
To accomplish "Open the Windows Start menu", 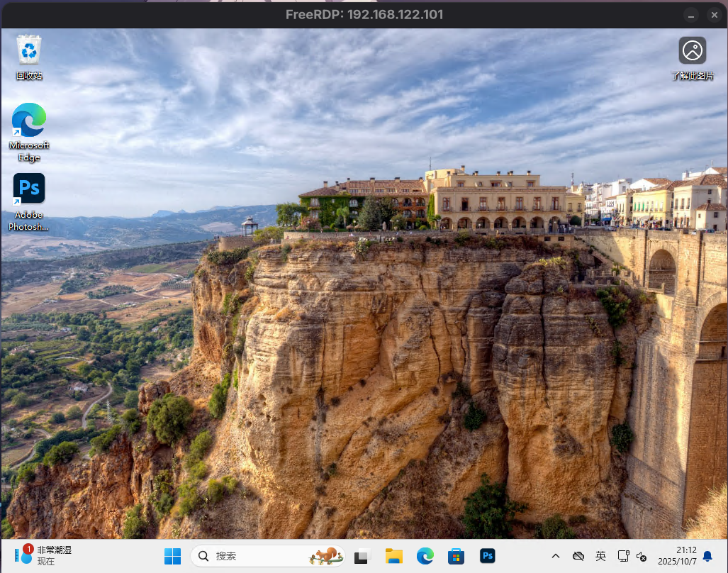I will (x=172, y=557).
